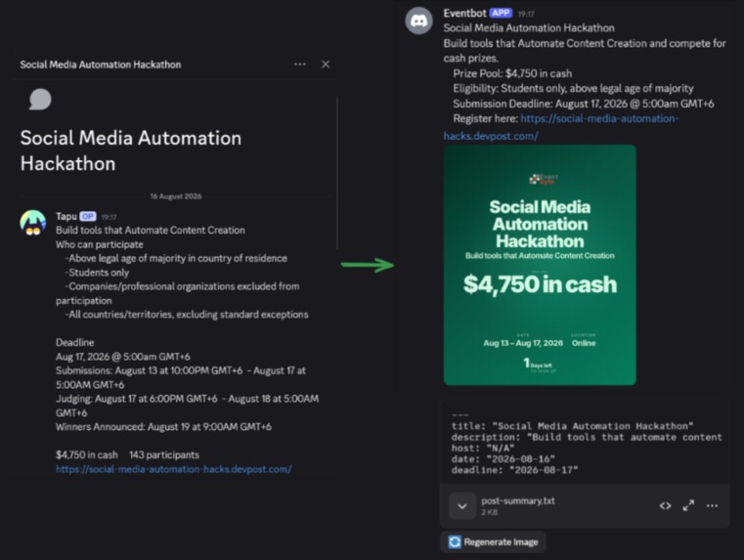View post-summary.txt as code
The height and width of the screenshot is (560, 744).
pos(665,506)
